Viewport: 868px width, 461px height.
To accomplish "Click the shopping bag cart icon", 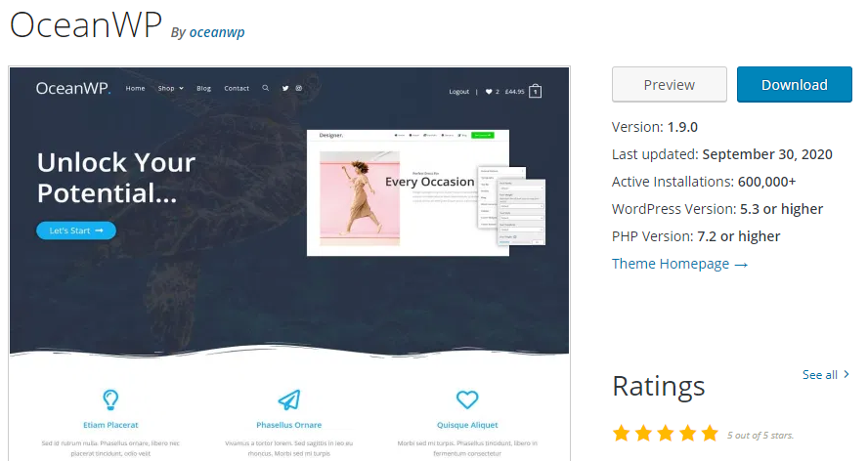I will point(536,91).
